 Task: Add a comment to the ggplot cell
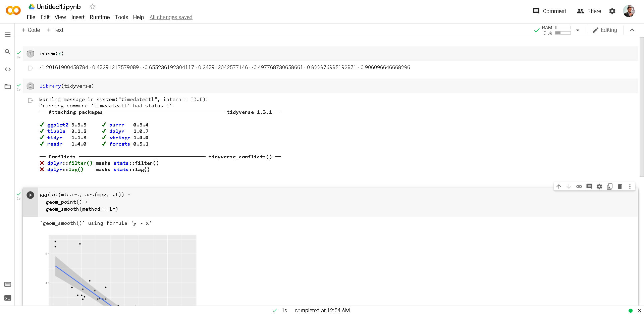point(589,187)
